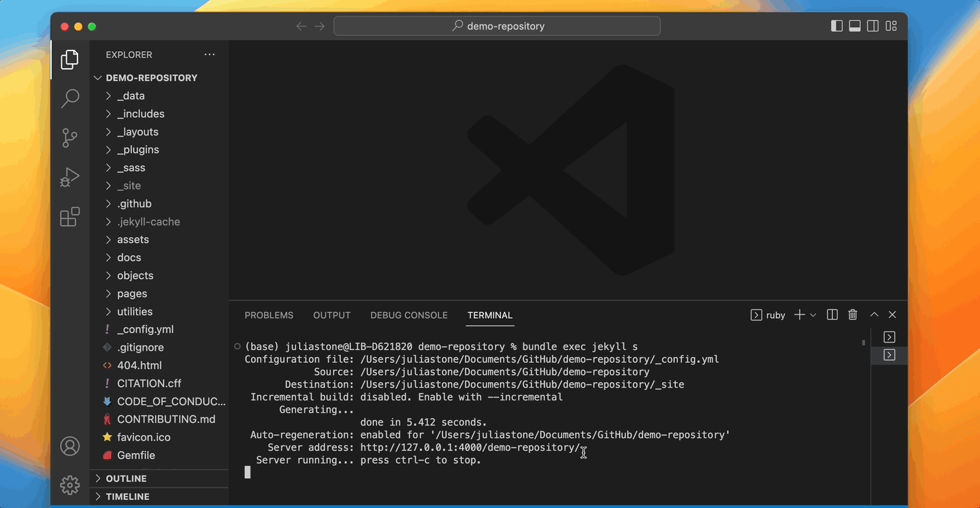Select the demo-repository search field
Image resolution: width=980 pixels, height=508 pixels.
(x=497, y=25)
